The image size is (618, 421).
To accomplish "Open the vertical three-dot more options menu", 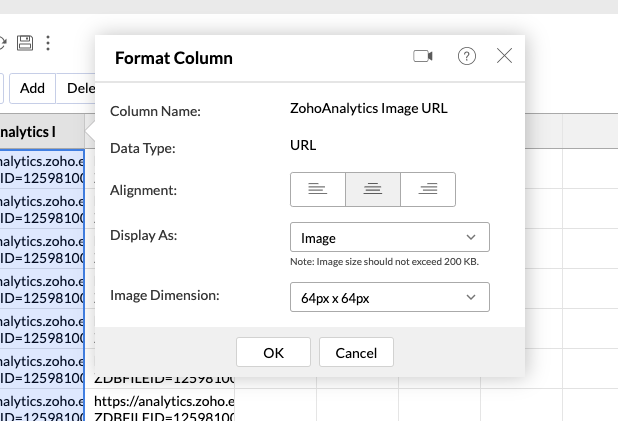I will pyautogui.click(x=47, y=43).
